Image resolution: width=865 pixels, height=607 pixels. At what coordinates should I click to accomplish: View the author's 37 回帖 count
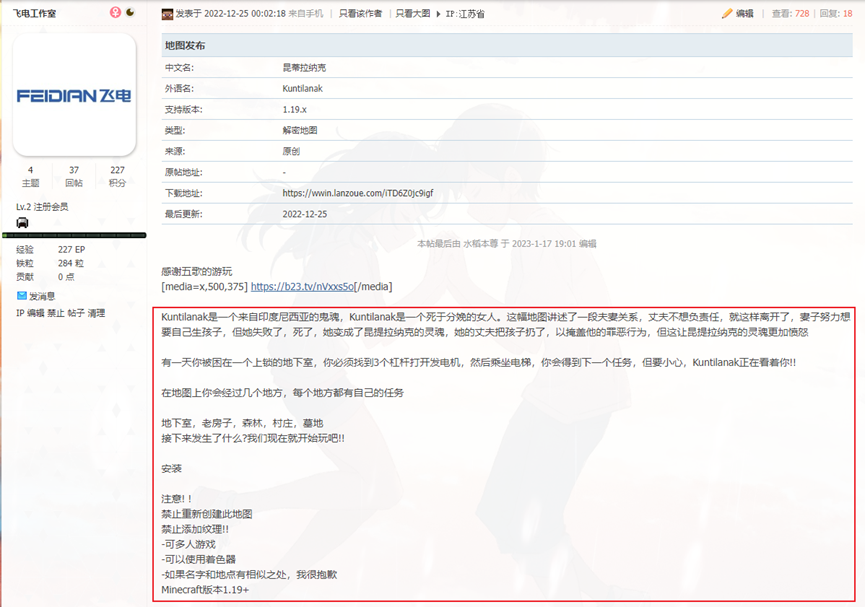coord(74,176)
